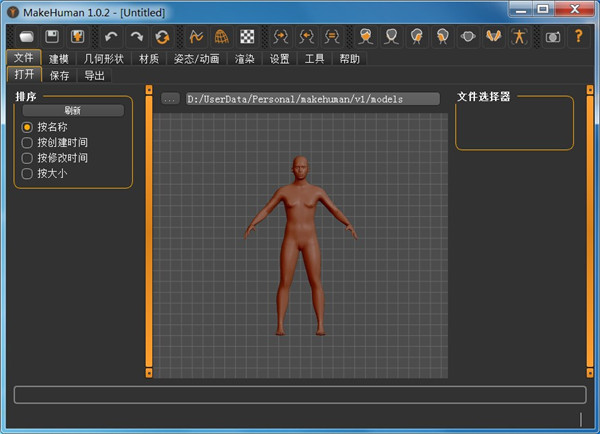Switch to the 渲染 rendering tab
Image resolution: width=600 pixels, height=434 pixels.
point(245,59)
